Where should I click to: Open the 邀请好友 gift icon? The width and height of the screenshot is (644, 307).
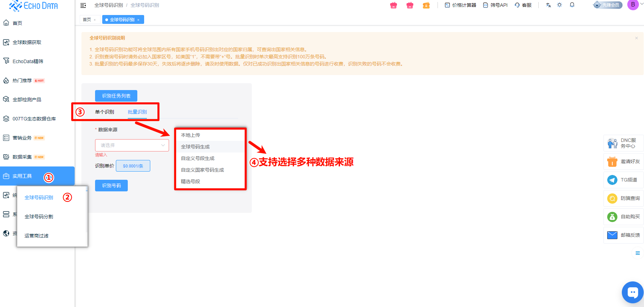tap(612, 161)
